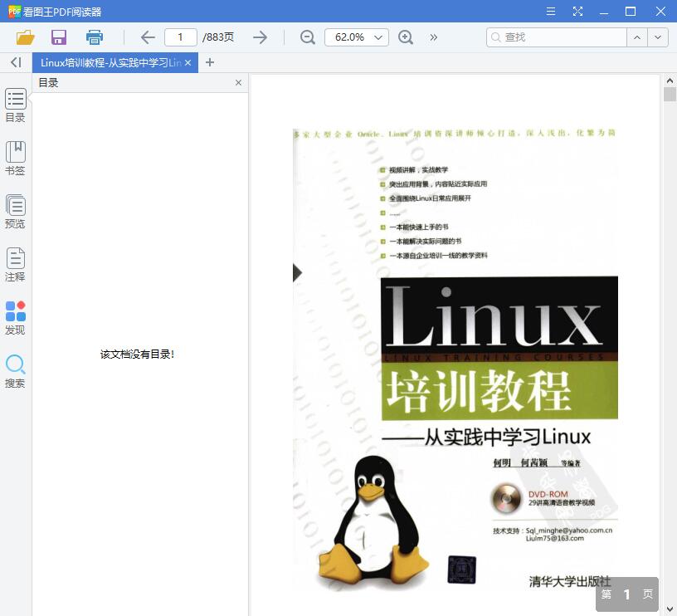Find previous match with the up arrow
677x616 pixels.
tap(637, 37)
